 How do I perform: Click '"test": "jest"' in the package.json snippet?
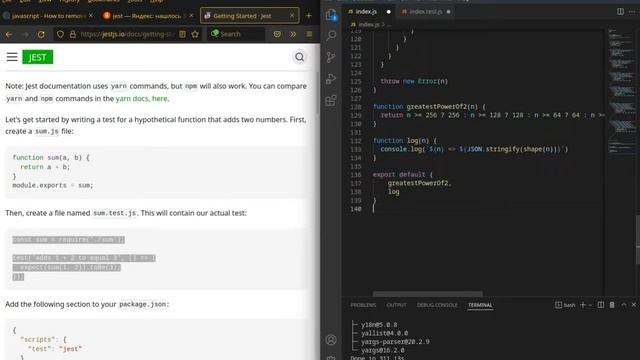pyautogui.click(x=55, y=349)
